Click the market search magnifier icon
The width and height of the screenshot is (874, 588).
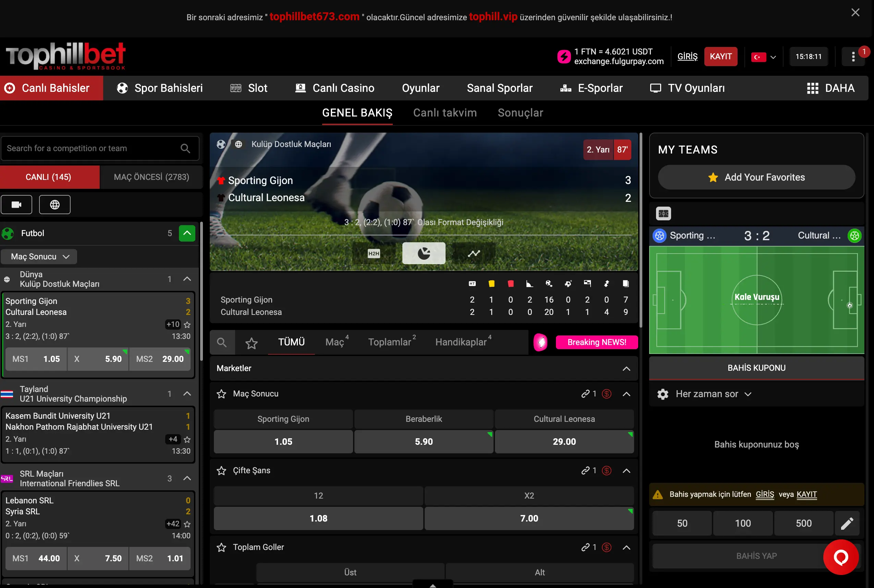pos(222,342)
